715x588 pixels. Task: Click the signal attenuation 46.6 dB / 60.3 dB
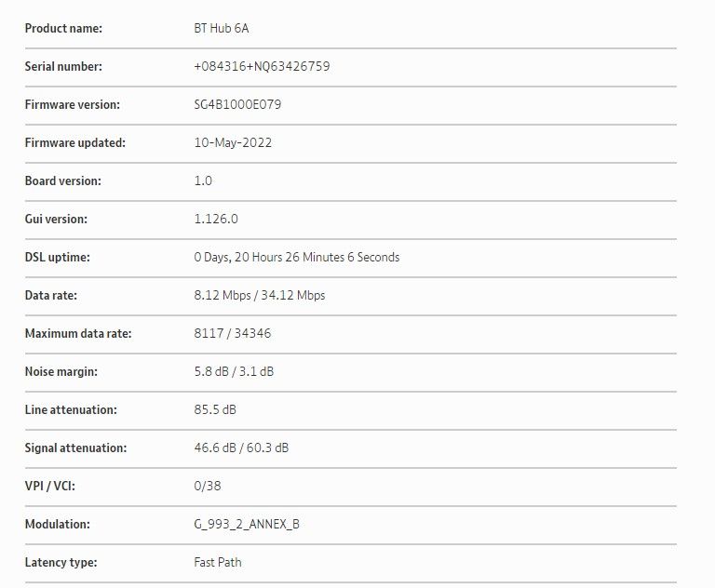(x=241, y=448)
